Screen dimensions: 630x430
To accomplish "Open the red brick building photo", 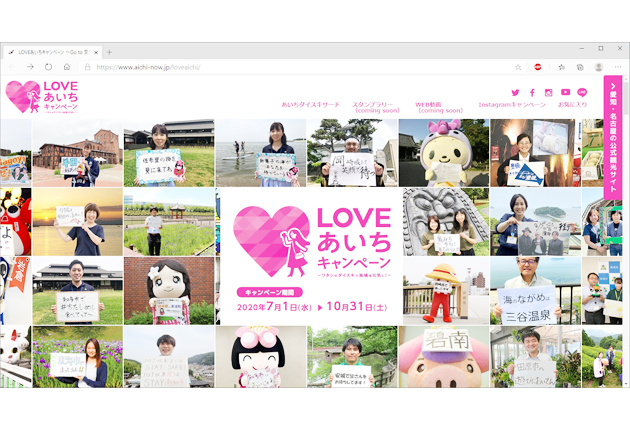I will pos(78,153).
